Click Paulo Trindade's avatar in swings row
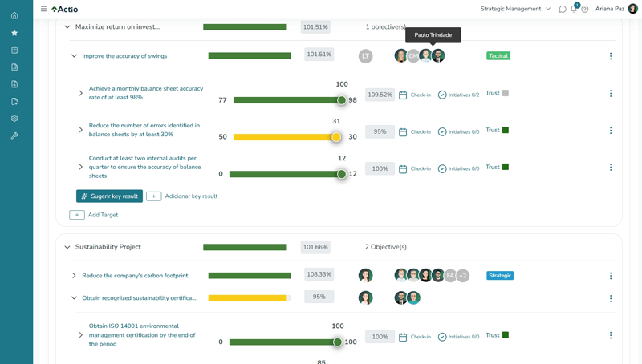 pyautogui.click(x=438, y=55)
